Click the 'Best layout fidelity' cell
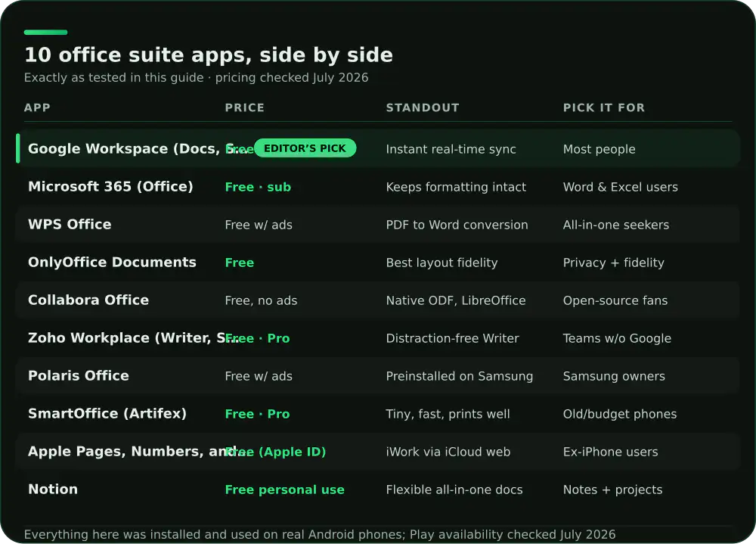756x544 pixels. pyautogui.click(x=442, y=263)
